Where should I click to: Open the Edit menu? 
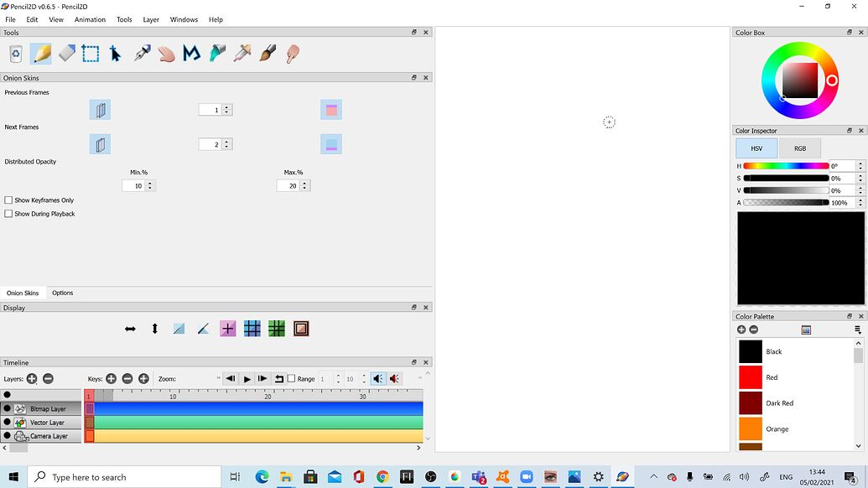tap(32, 19)
